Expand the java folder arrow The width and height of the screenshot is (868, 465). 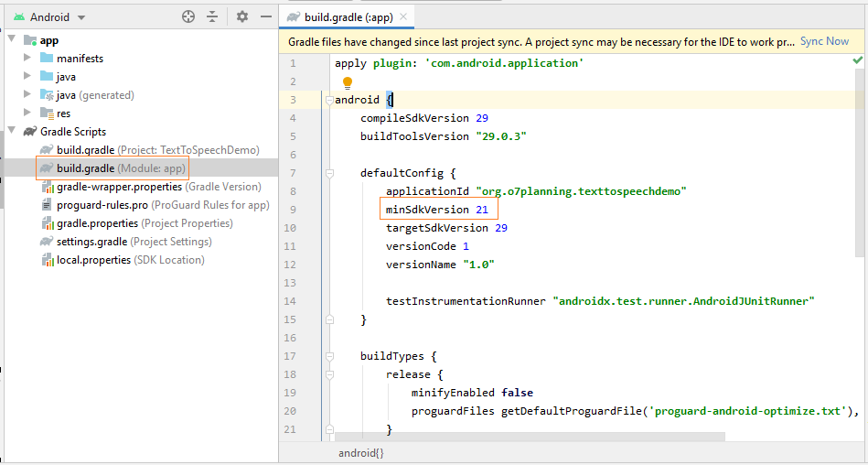(x=27, y=76)
